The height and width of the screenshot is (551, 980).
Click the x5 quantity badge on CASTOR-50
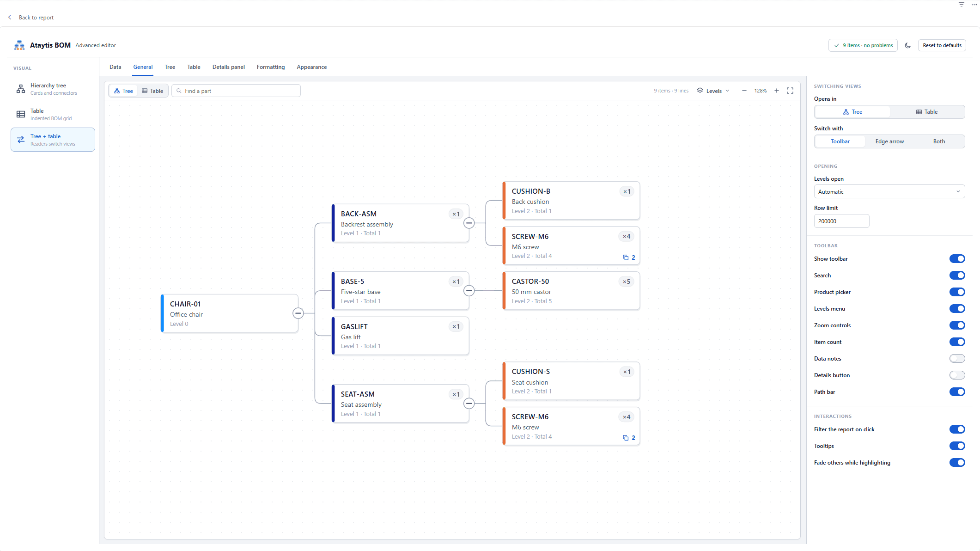[x=627, y=282]
